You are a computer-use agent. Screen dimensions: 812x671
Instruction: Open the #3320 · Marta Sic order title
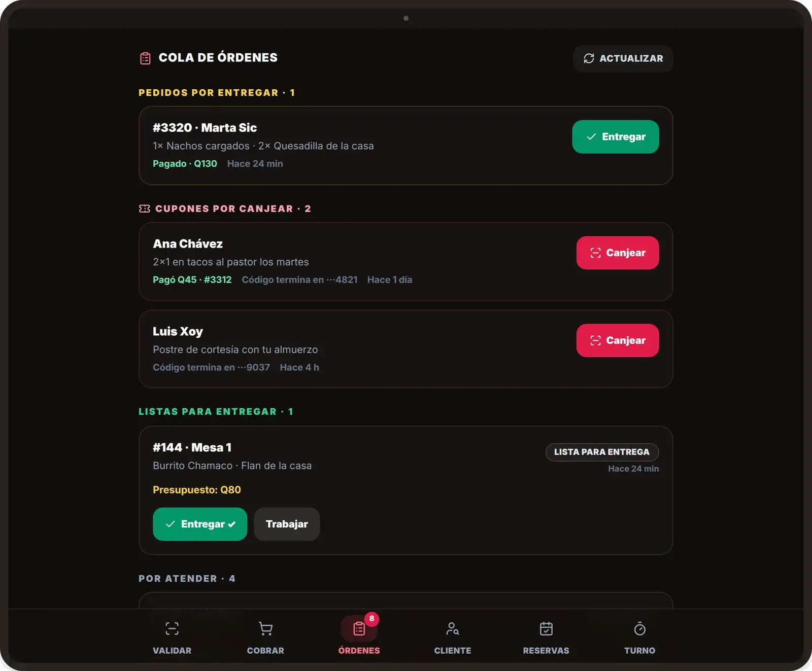(x=205, y=127)
